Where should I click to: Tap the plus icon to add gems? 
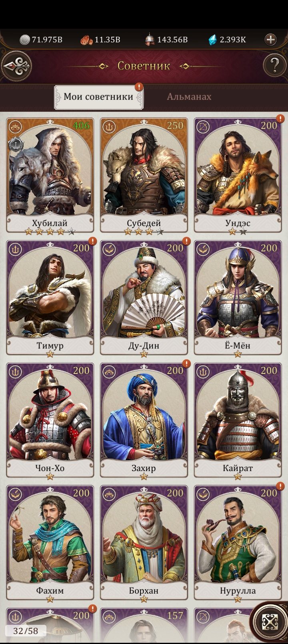pyautogui.click(x=271, y=39)
